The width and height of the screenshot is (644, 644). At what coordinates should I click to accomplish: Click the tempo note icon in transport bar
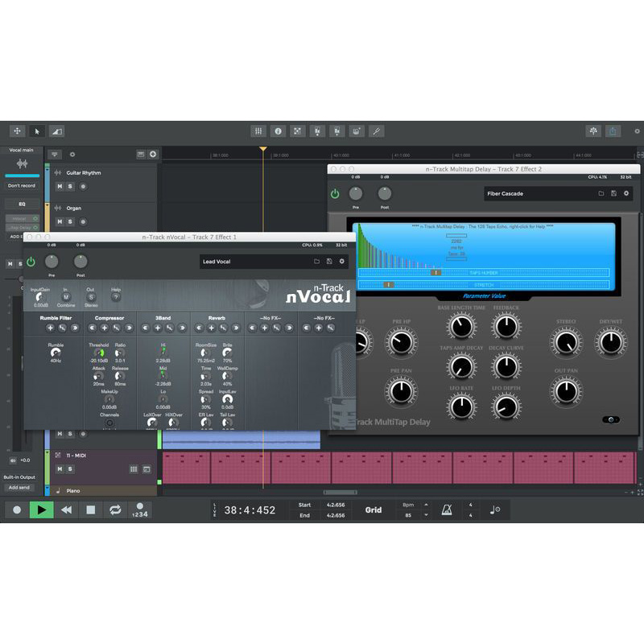[x=495, y=510]
